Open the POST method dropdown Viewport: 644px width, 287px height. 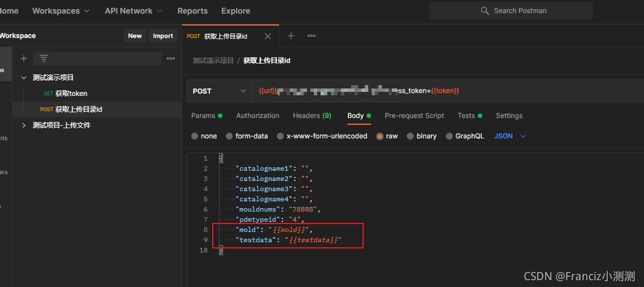(220, 91)
